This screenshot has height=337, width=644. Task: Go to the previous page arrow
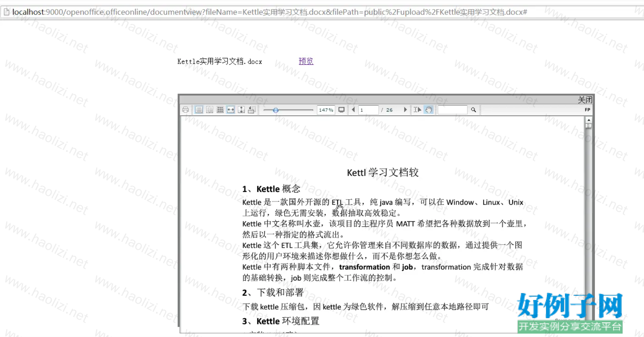click(353, 110)
